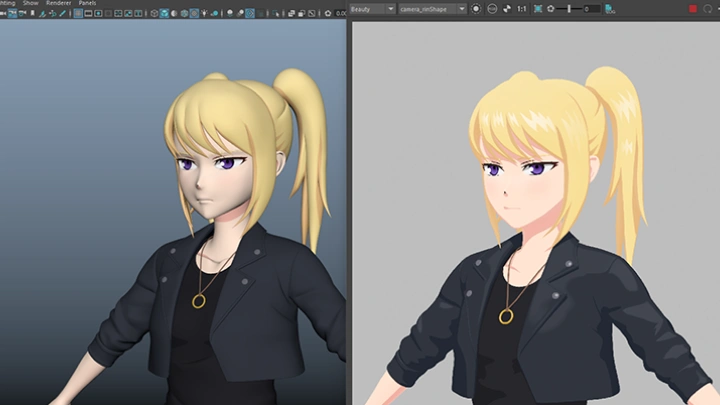The image size is (720, 405).
Task: Toggle the viewport Shadows icon
Action: point(214,13)
